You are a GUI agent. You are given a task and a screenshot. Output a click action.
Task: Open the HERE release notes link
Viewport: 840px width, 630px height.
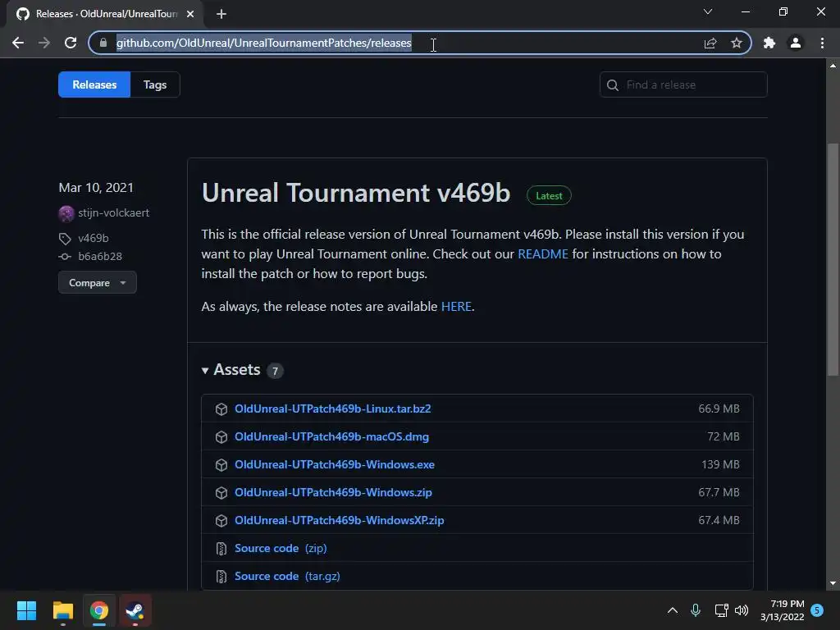(456, 307)
